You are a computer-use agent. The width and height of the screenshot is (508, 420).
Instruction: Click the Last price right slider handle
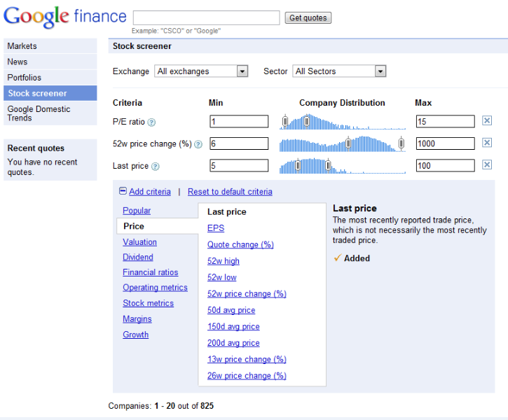[328, 165]
